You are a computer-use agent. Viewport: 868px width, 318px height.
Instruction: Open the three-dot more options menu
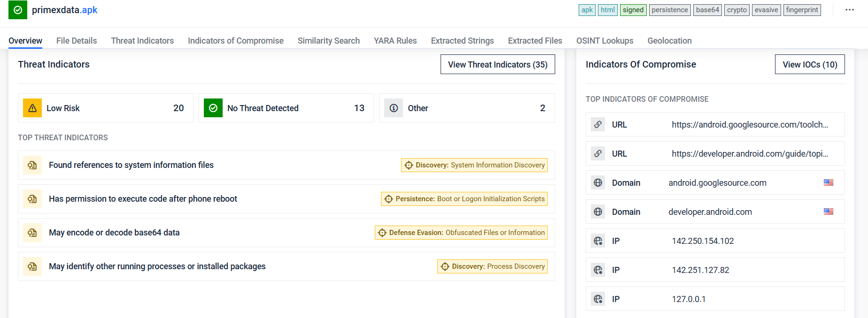click(850, 10)
